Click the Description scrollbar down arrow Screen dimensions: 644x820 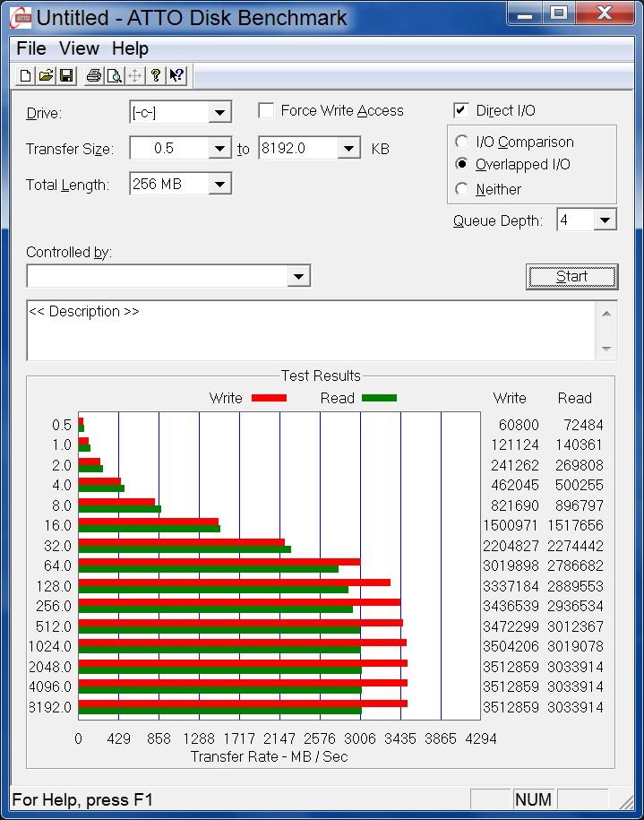pos(606,349)
